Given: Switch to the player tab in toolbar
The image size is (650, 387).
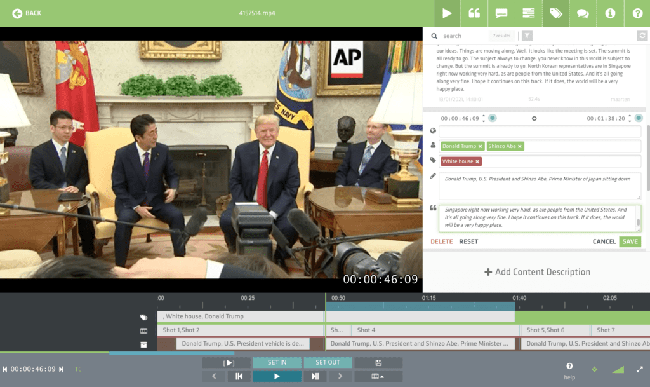Looking at the screenshot, I should pyautogui.click(x=447, y=13).
